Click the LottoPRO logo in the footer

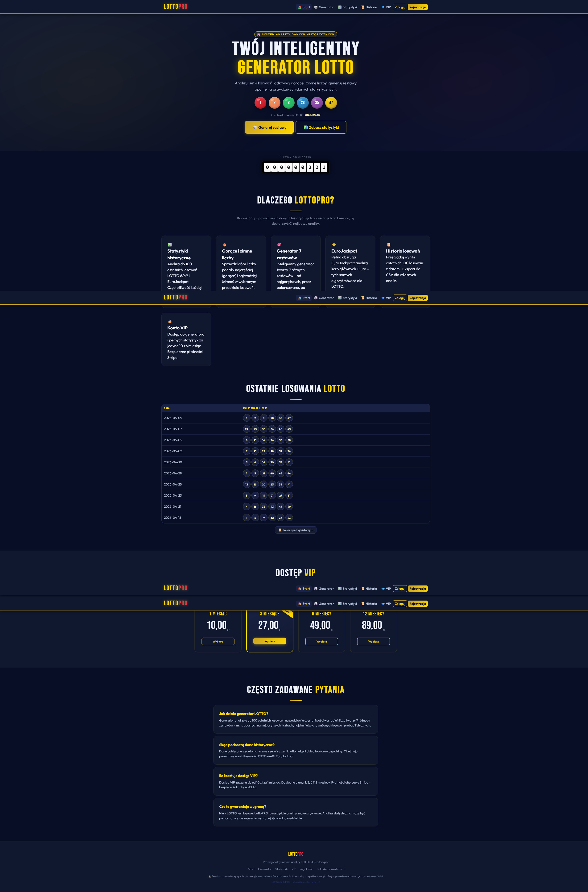tap(296, 854)
